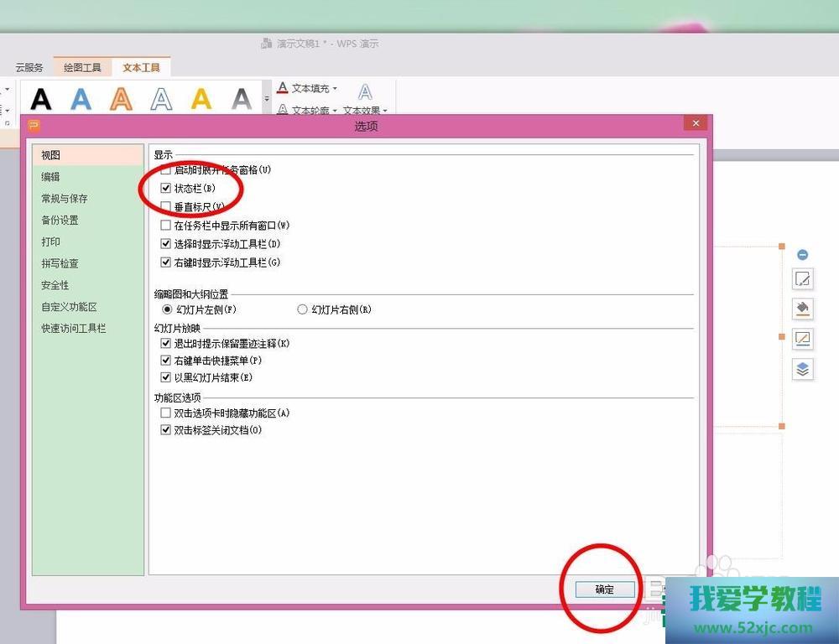
Task: Expand the text style gallery more arrow
Action: click(267, 99)
